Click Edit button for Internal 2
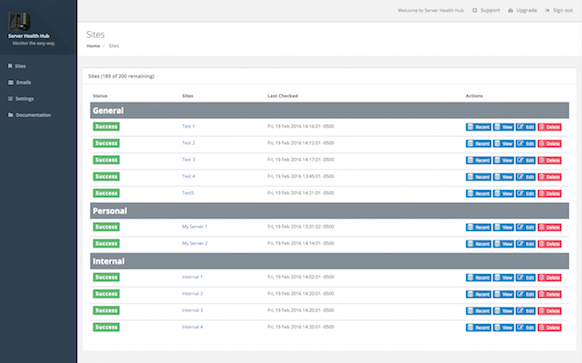 [526, 294]
